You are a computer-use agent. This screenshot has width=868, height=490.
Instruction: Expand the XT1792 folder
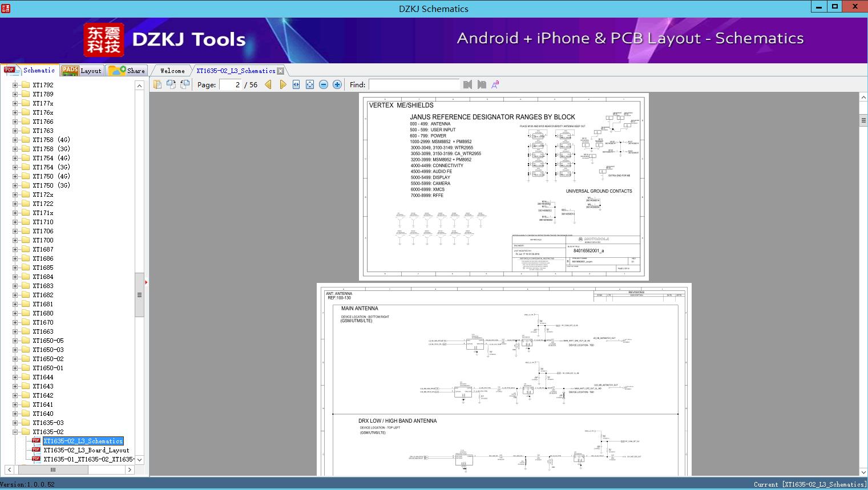(15, 85)
